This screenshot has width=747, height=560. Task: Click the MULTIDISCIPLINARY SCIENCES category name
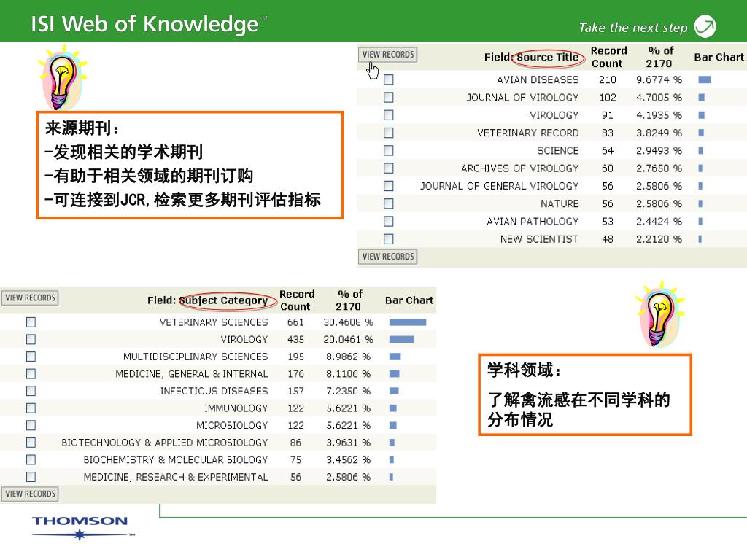[x=196, y=357]
